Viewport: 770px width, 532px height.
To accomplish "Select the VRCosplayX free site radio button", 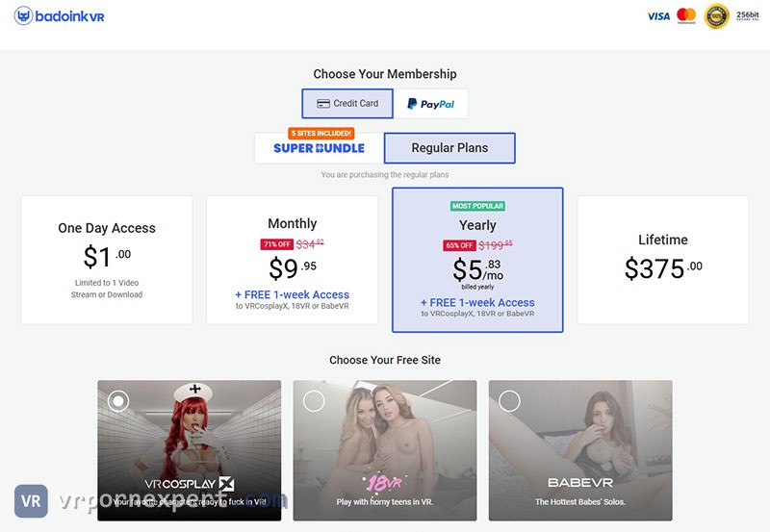I will point(118,401).
